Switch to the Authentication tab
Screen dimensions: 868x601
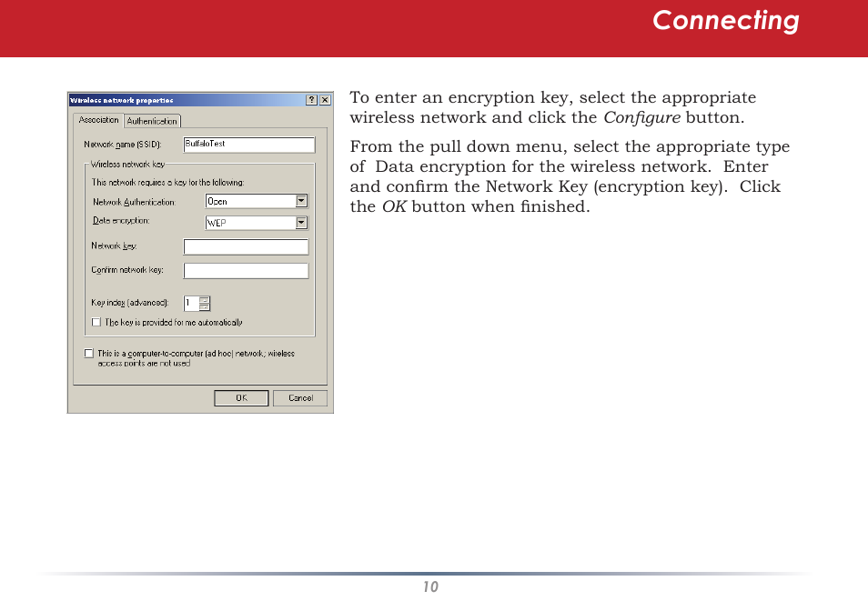coord(152,121)
